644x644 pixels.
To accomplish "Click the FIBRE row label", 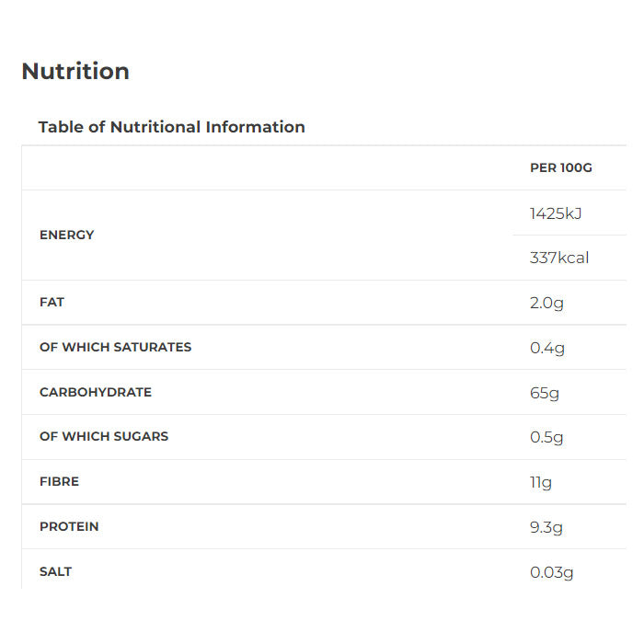I will coord(59,481).
